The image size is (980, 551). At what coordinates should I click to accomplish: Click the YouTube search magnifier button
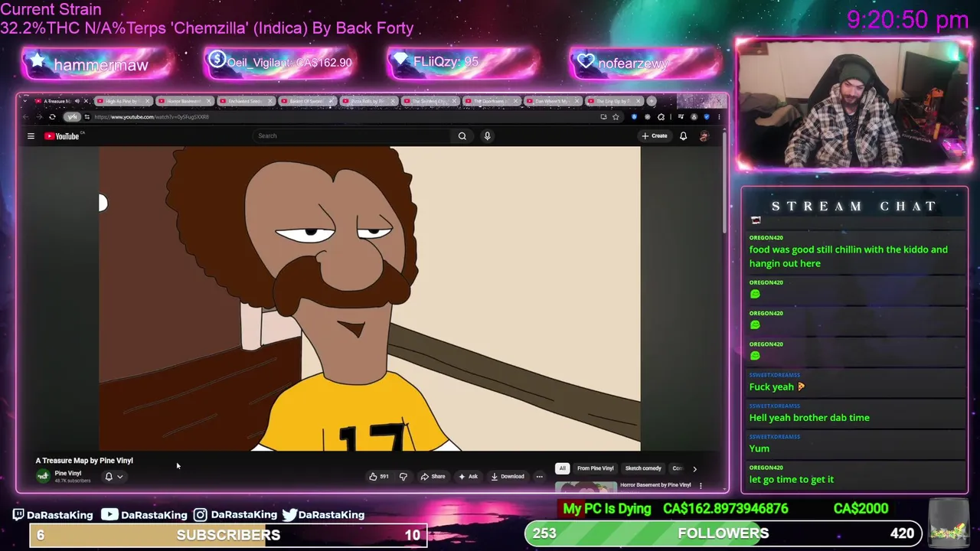(x=462, y=136)
